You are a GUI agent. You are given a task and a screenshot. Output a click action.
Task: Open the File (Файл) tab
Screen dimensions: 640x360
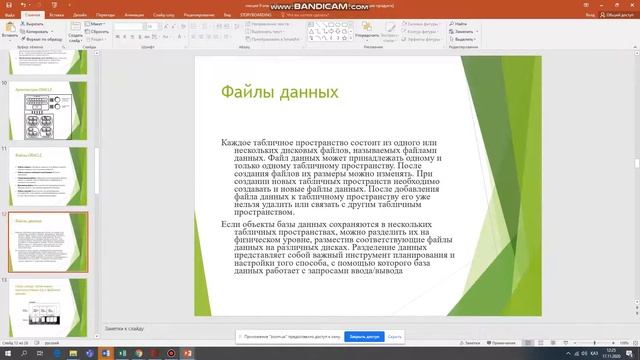pos(10,15)
